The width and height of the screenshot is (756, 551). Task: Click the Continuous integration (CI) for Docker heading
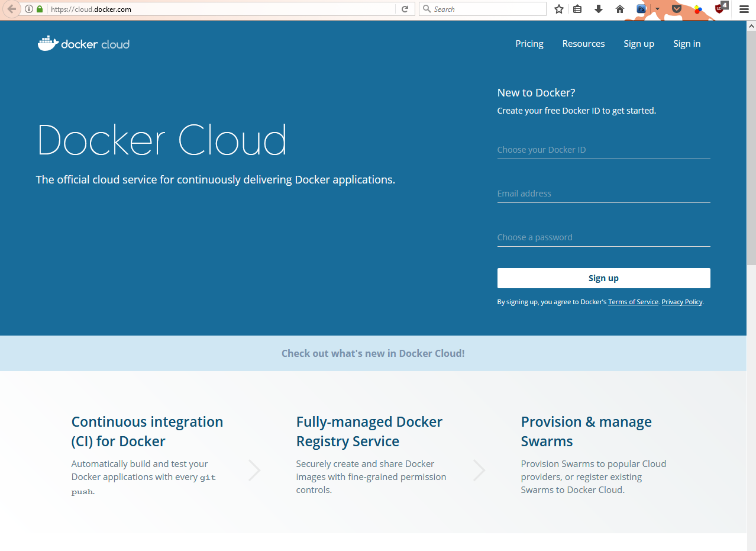(147, 431)
